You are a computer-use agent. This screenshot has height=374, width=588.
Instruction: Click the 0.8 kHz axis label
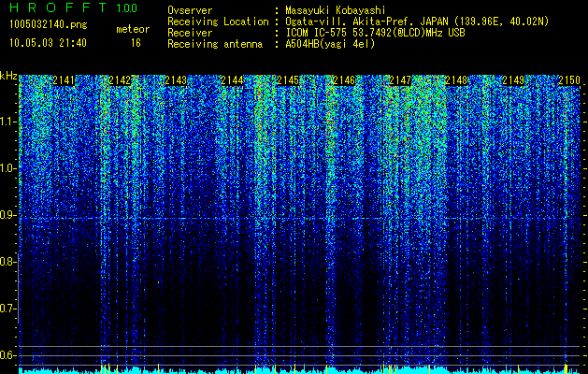click(8, 262)
